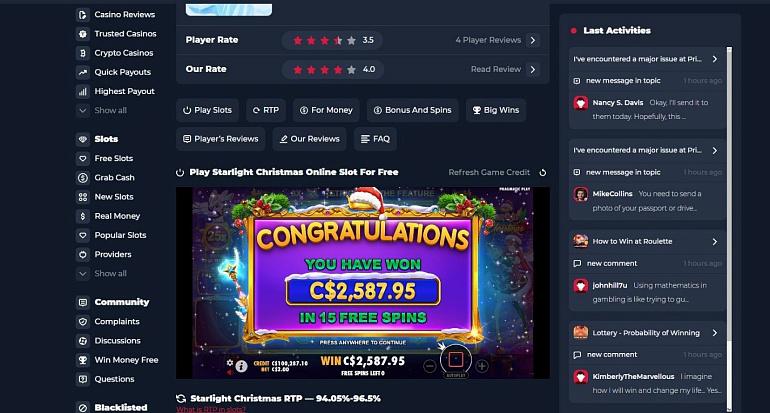Screen dimensions: 770x413
Task: Open the Big Wins tab
Action: coord(495,110)
